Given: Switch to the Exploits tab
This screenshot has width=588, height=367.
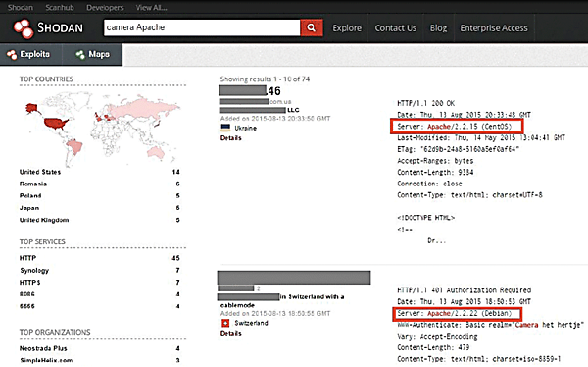Looking at the screenshot, I should (30, 55).
